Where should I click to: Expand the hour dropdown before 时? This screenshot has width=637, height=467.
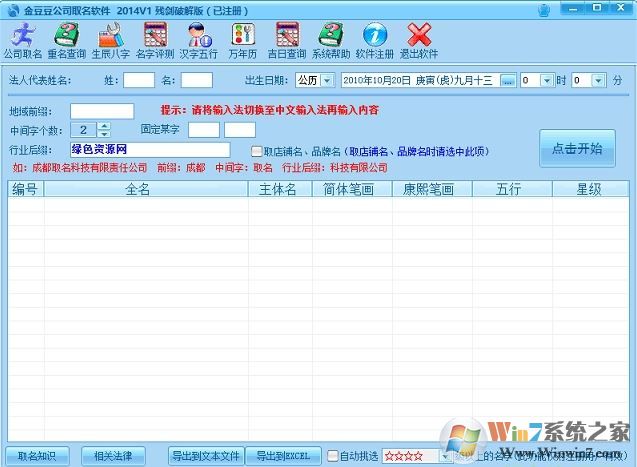pos(547,80)
